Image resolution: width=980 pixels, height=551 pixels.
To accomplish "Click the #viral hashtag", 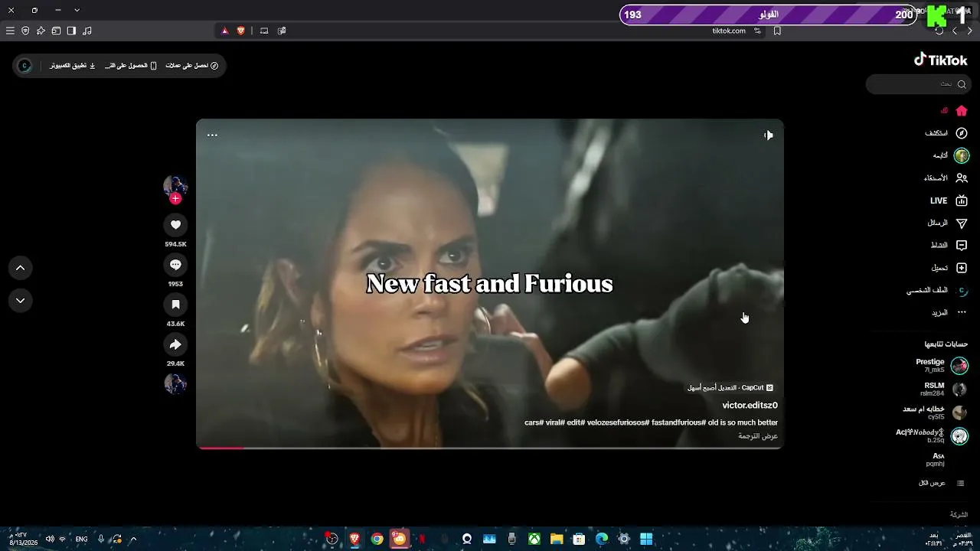I will [x=555, y=422].
